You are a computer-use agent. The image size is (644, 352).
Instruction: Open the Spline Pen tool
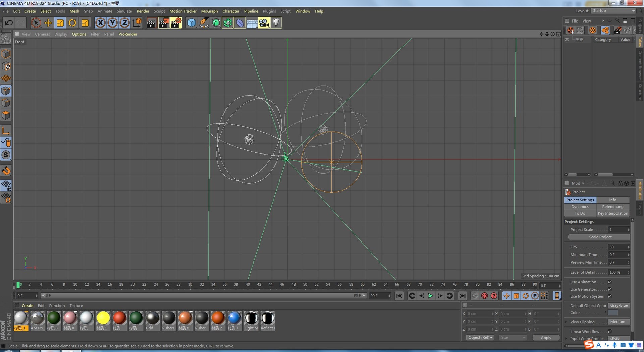(204, 23)
